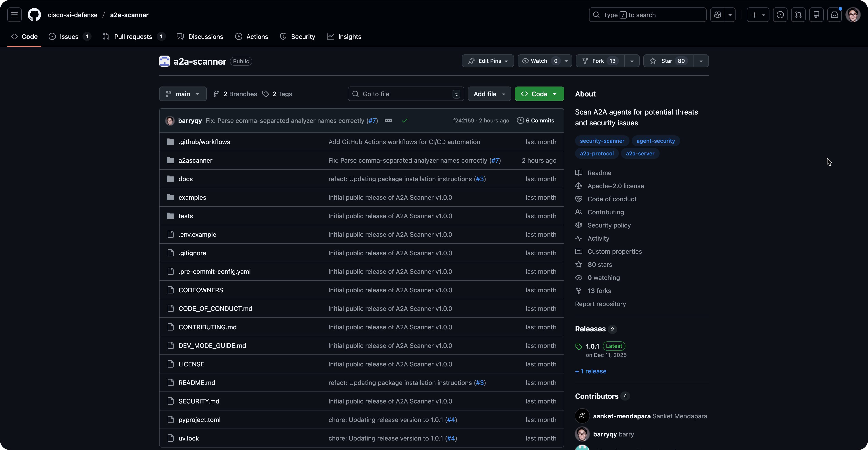Click the GitHub logo home icon
Screen dimensions: 868x450
tap(34, 15)
